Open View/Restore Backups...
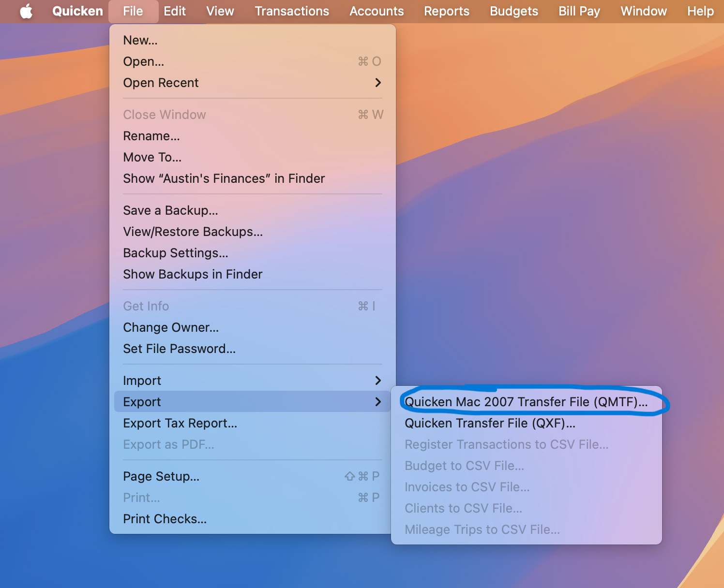 tap(252, 232)
